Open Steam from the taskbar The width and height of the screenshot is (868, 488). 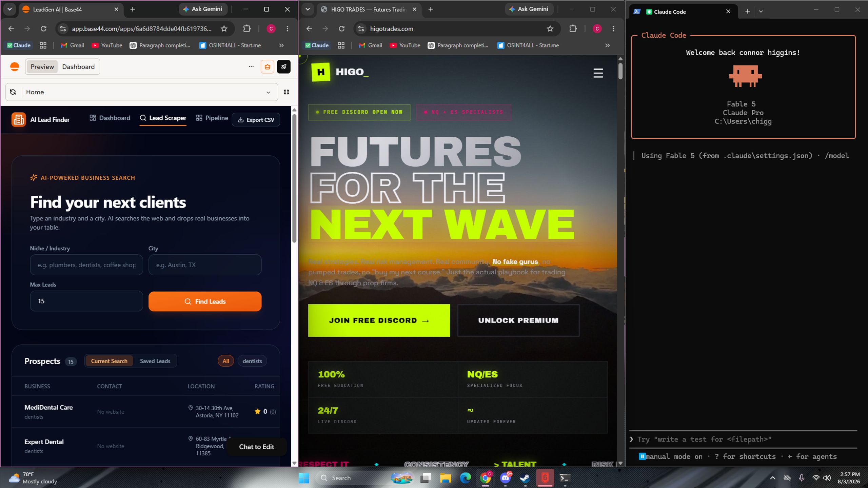click(525, 478)
